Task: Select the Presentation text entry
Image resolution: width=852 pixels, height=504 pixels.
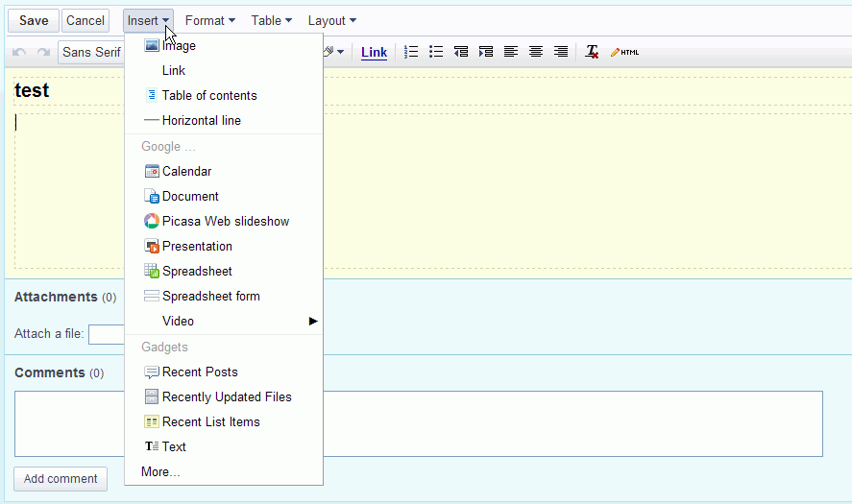Action: click(197, 247)
